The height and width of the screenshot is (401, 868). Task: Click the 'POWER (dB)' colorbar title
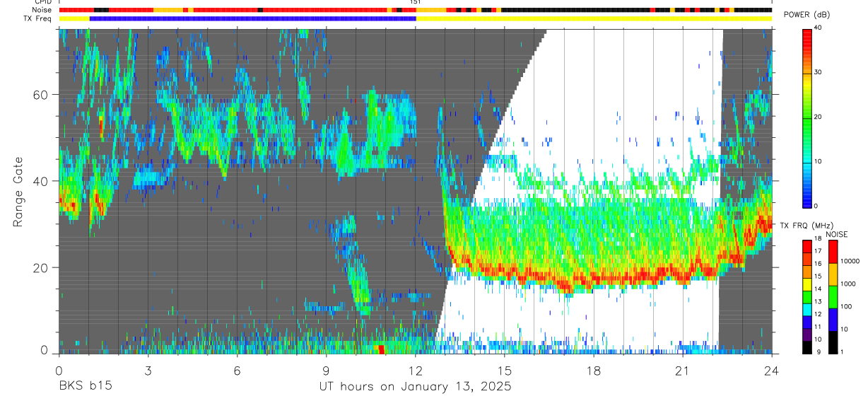(807, 15)
